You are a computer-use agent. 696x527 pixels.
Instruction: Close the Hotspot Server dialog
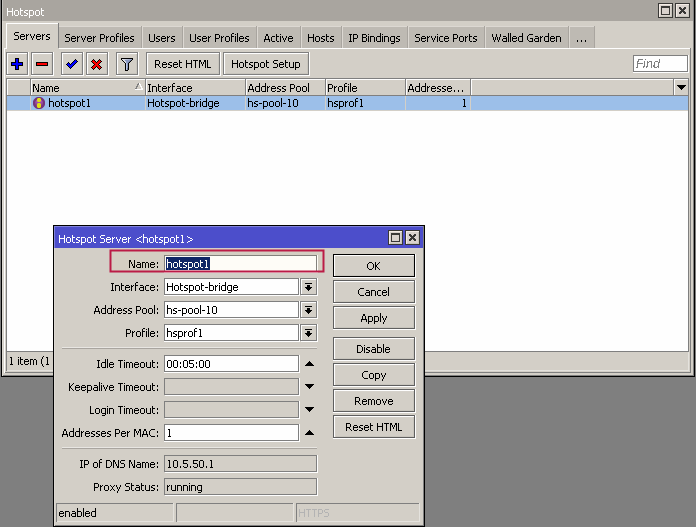pyautogui.click(x=412, y=238)
